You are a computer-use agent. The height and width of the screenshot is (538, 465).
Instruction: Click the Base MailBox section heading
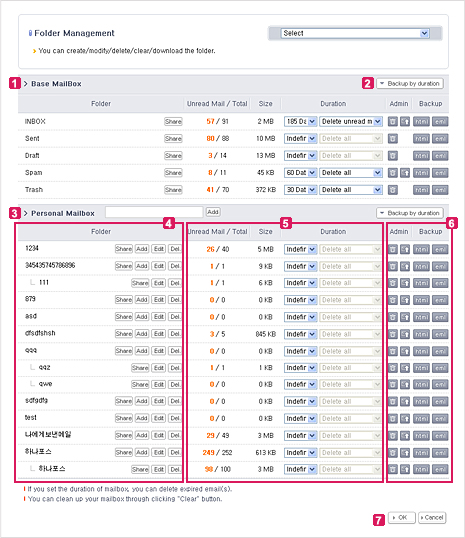tap(56, 84)
